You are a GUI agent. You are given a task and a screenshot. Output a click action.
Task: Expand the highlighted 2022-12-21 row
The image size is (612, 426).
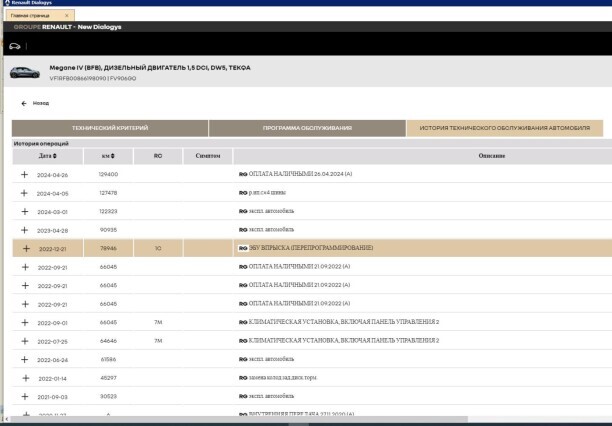coord(25,248)
